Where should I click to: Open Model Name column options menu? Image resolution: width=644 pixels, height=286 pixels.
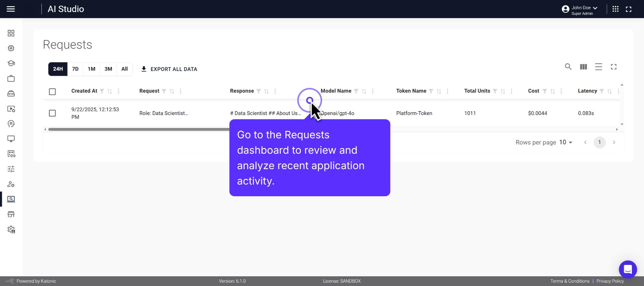coord(373,91)
